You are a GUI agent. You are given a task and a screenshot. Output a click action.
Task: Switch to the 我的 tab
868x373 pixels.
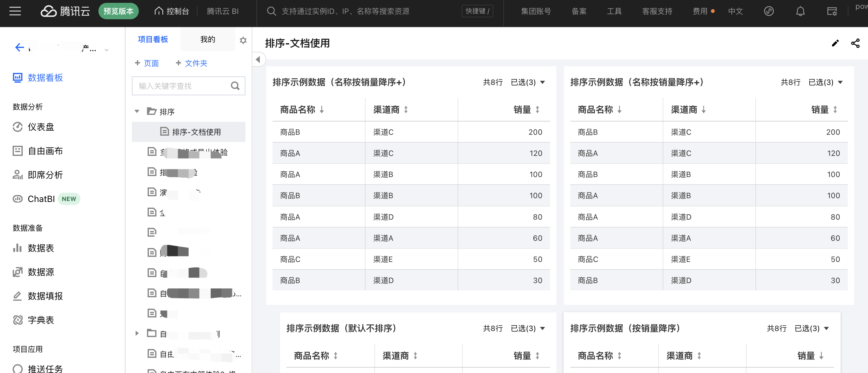pos(208,39)
